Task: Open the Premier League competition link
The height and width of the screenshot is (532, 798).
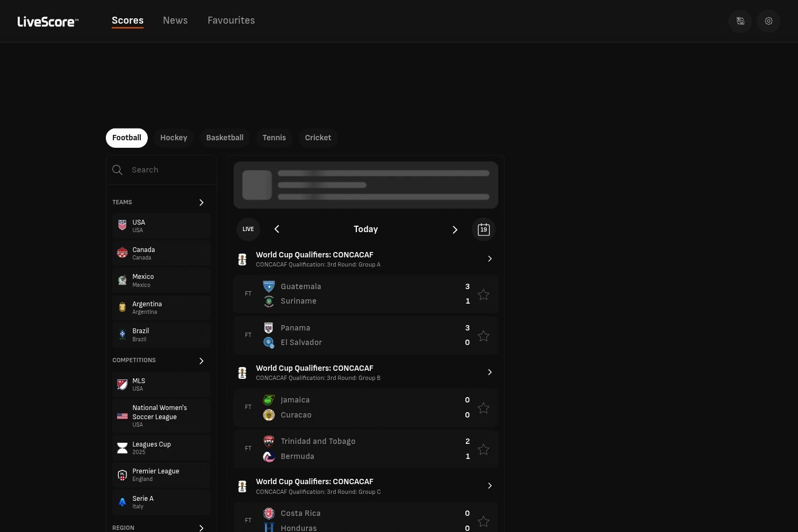Action: click(x=161, y=475)
